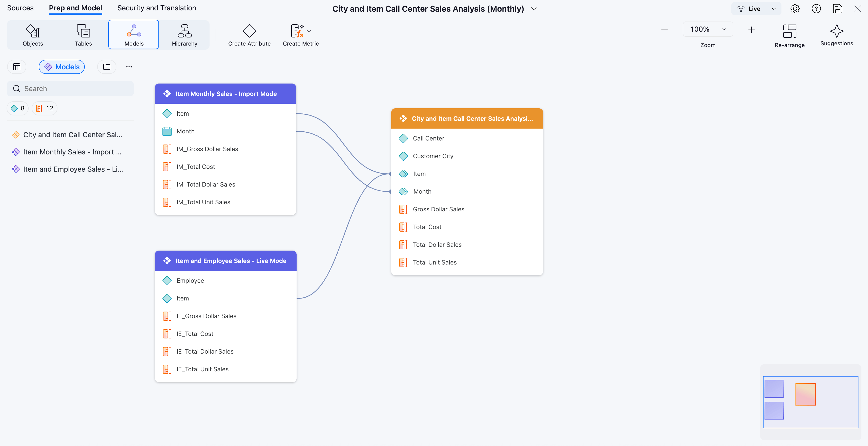The height and width of the screenshot is (446, 868).
Task: Toggle the attributes count filter showing 8
Action: [17, 108]
